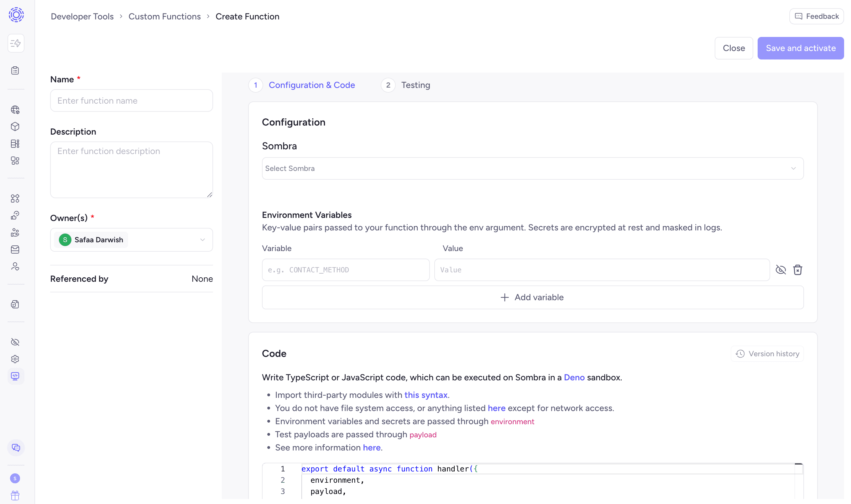Open the 'here' link about network access
Image resolution: width=851 pixels, height=504 pixels.
(497, 408)
